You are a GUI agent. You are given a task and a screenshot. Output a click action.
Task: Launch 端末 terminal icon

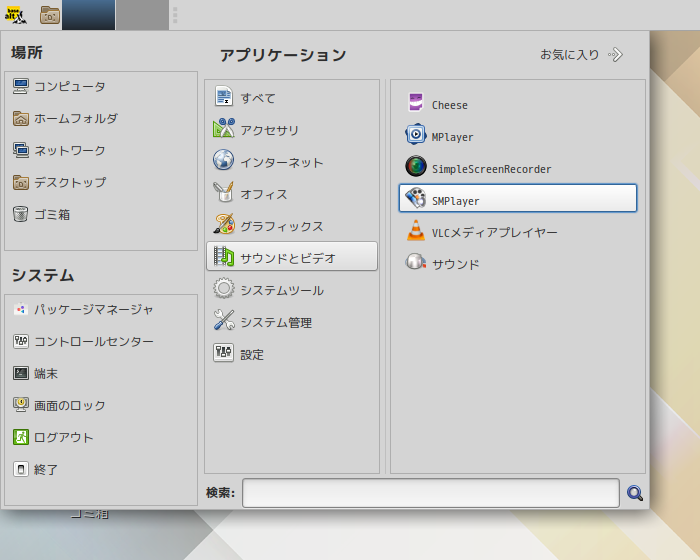[21, 373]
